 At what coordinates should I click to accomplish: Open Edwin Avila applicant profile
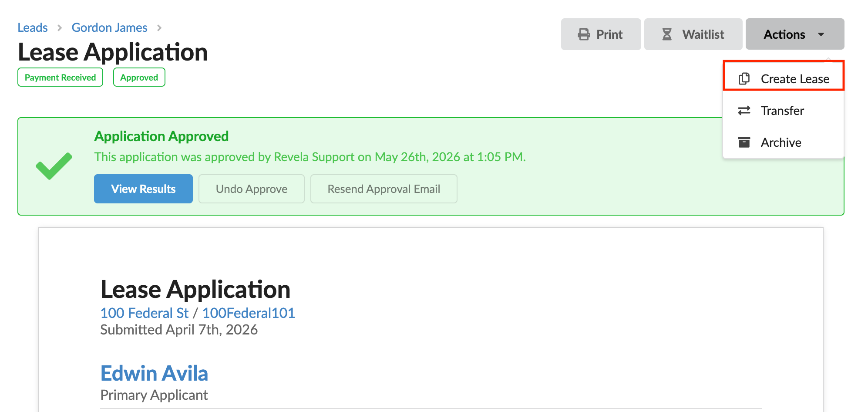point(154,373)
